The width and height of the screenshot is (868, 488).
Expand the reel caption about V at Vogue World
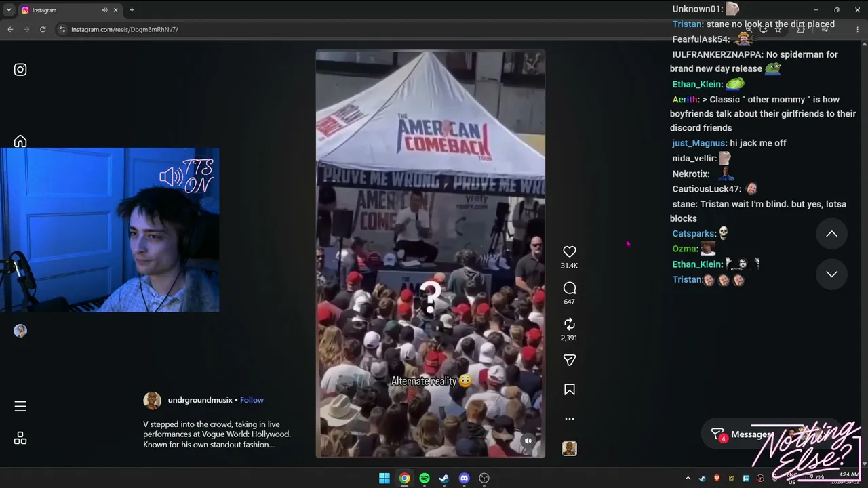[x=217, y=434]
